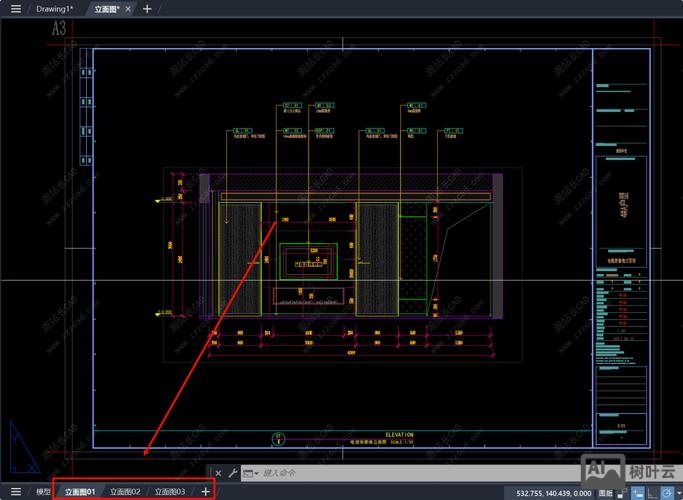Close the command line with X icon

click(x=218, y=473)
